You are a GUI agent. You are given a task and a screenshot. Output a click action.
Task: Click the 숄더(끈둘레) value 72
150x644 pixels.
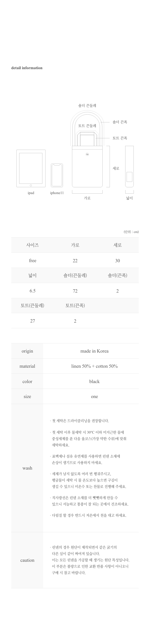tap(75, 291)
